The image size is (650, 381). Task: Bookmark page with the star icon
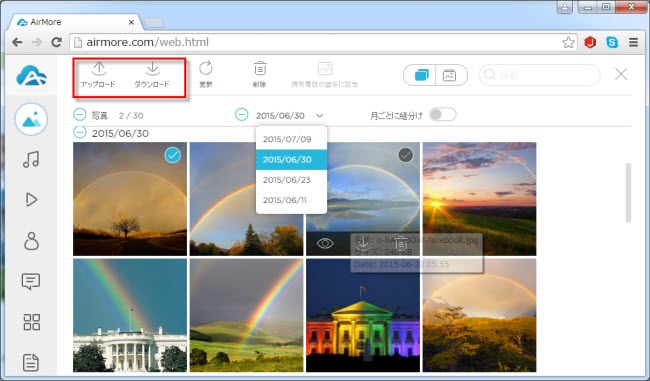point(568,42)
